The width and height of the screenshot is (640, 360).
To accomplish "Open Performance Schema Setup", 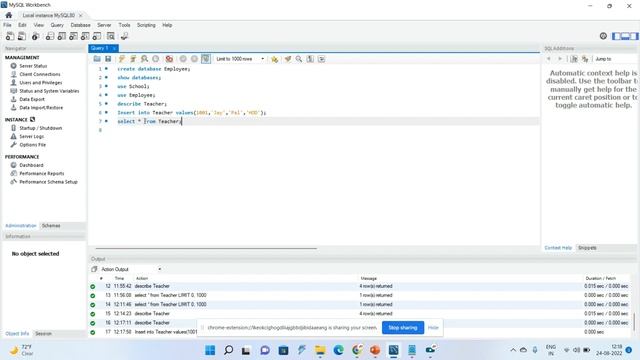I will (48, 182).
